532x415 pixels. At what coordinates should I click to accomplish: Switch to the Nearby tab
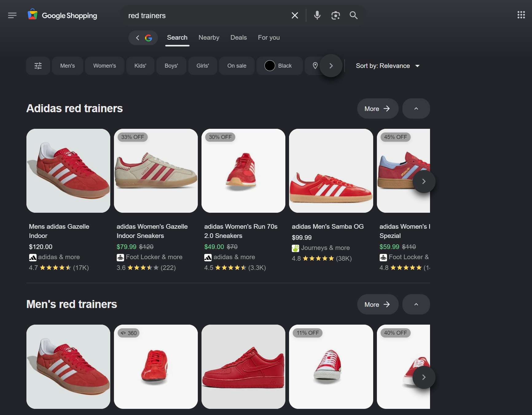209,38
